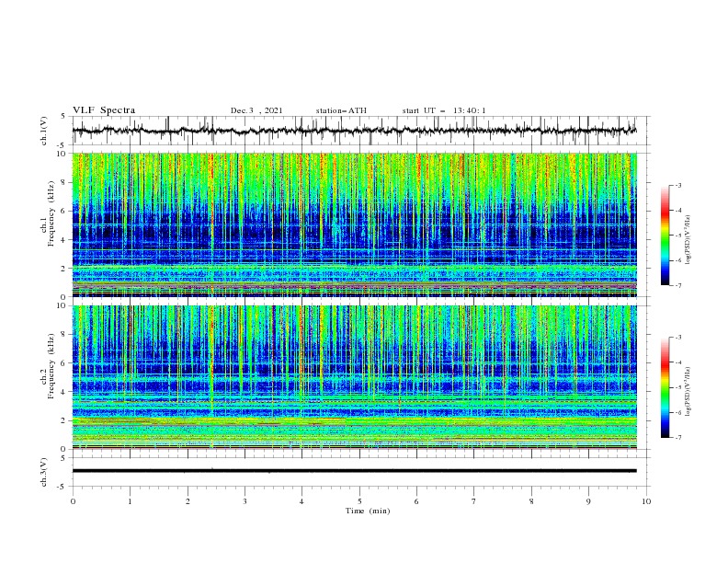728x563 pixels.
Task: Select the date "Dec.3 , 2021"
Action: coord(256,110)
